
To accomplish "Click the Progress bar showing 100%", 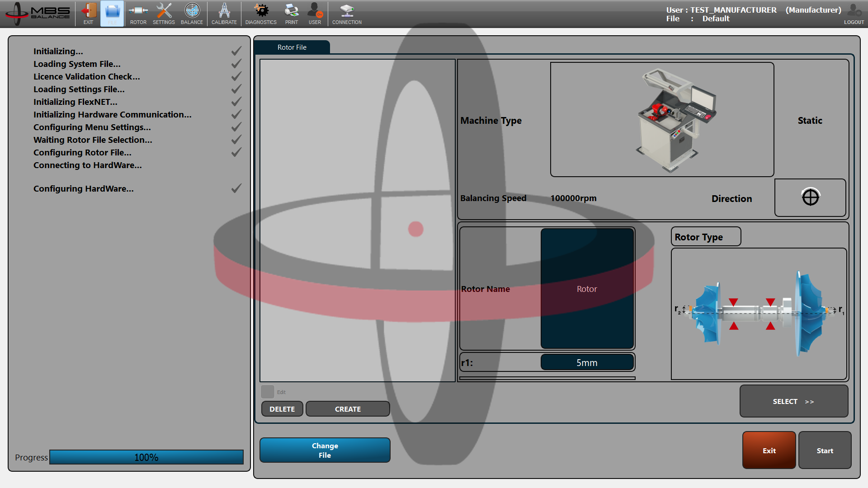I will [x=146, y=457].
